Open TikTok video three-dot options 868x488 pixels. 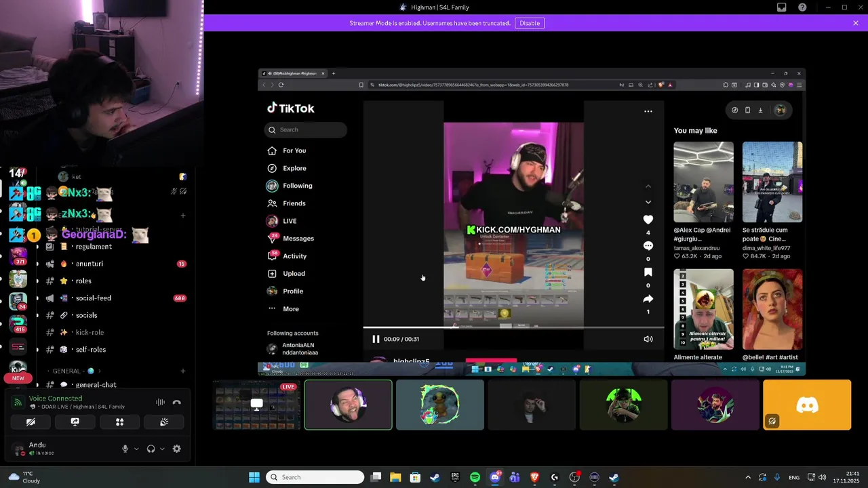[x=648, y=111]
